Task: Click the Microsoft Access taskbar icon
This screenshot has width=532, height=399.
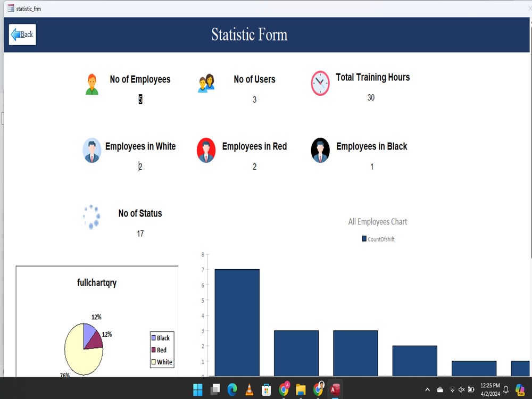Action: coord(335,389)
